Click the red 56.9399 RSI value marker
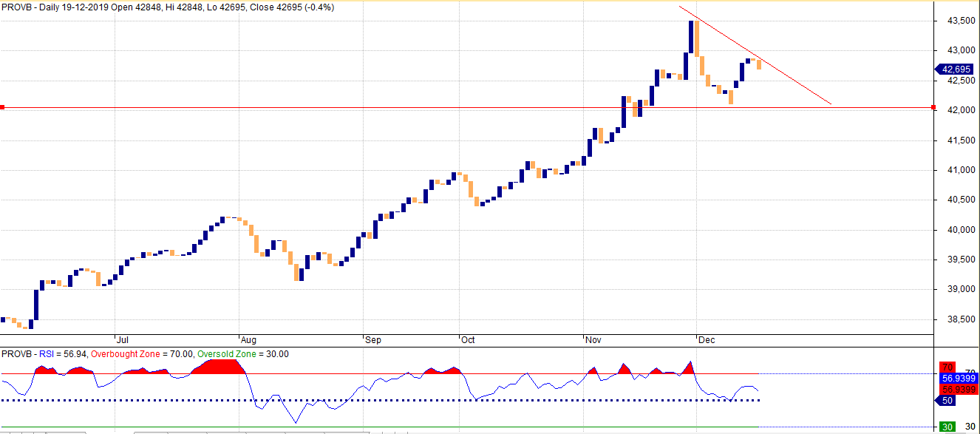The image size is (980, 434). [959, 388]
